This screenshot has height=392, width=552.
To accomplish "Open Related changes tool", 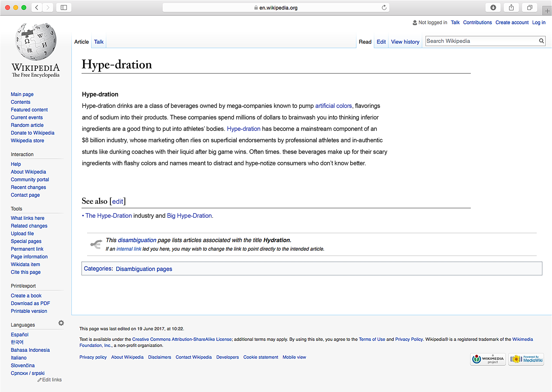I will click(x=29, y=226).
